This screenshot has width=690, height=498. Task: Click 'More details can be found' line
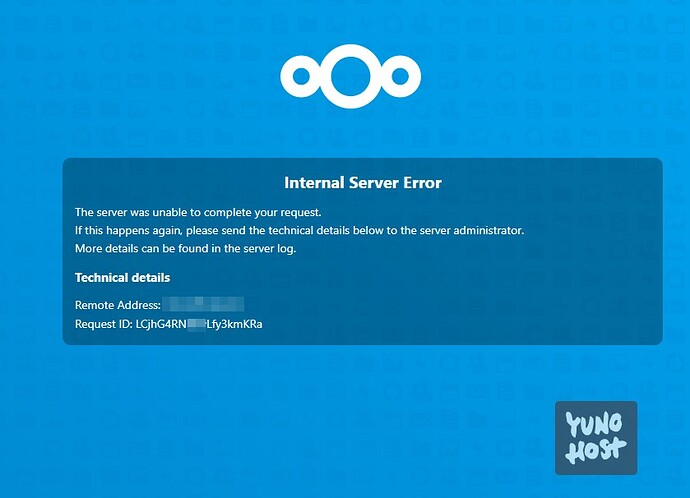[185, 249]
